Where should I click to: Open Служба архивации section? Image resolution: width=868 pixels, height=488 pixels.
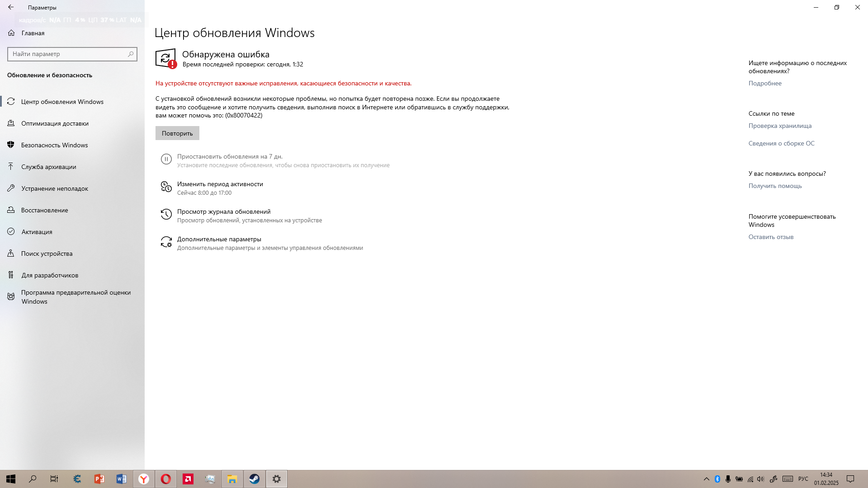[72, 167]
